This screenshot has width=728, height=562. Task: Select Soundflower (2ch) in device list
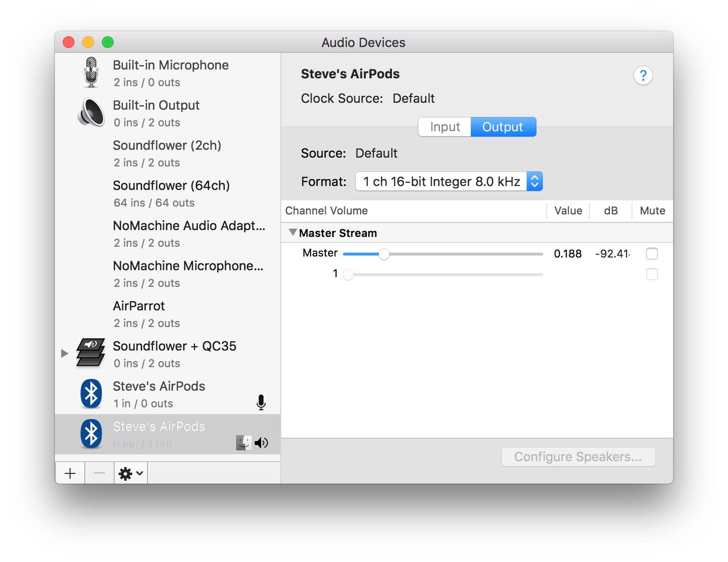[x=168, y=153]
